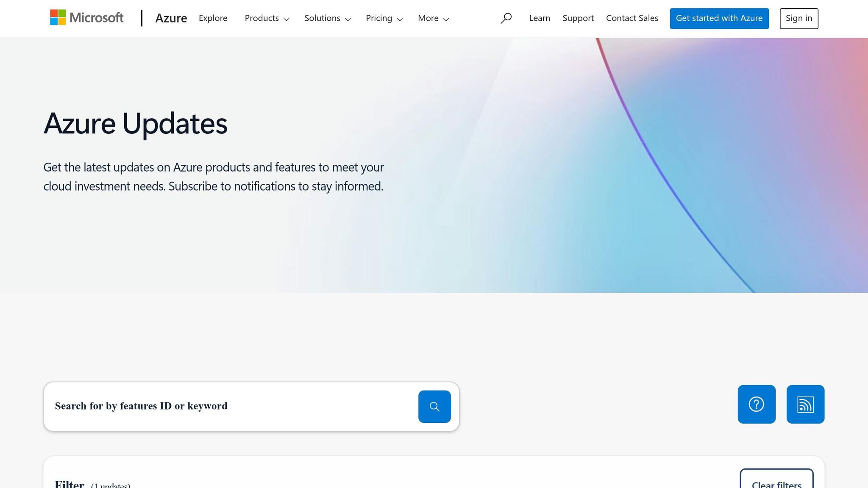Image resolution: width=868 pixels, height=488 pixels.
Task: Open the Learn link
Action: [x=540, y=18]
